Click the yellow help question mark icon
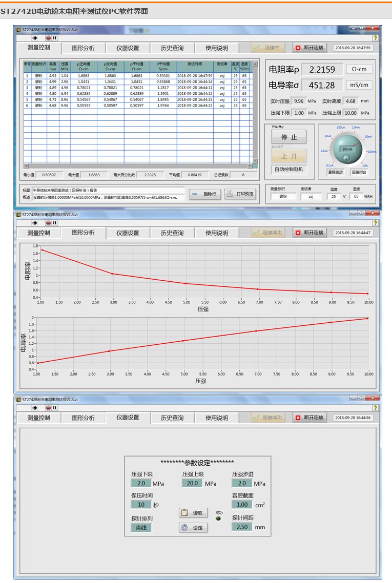The width and height of the screenshot is (392, 583). coord(375,38)
